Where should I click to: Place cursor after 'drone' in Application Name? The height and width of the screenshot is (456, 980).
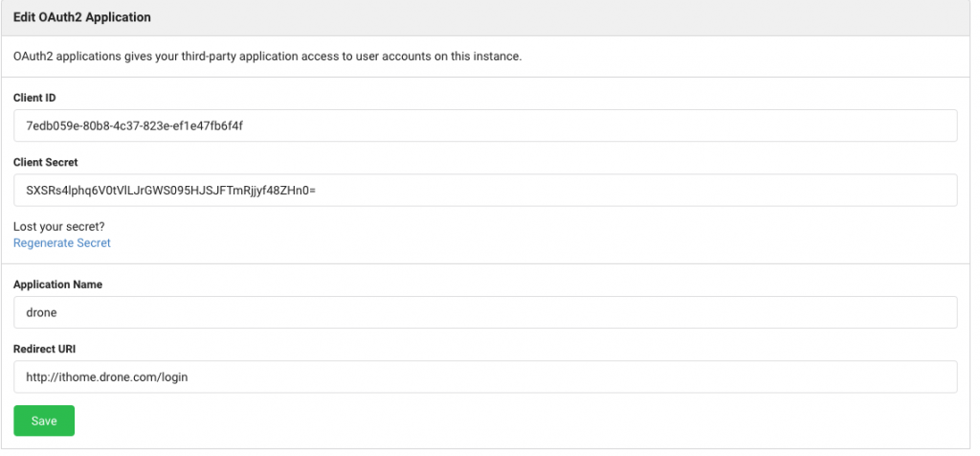(56, 312)
